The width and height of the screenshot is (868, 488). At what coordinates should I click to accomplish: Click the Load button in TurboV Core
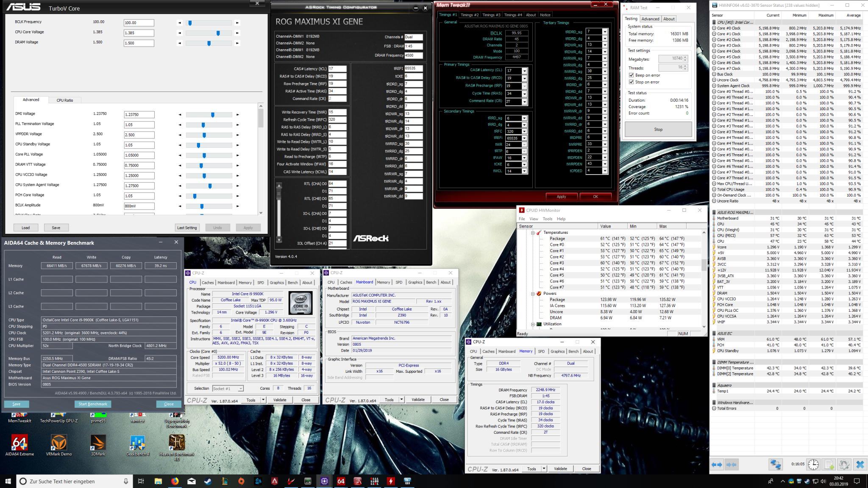click(x=26, y=228)
